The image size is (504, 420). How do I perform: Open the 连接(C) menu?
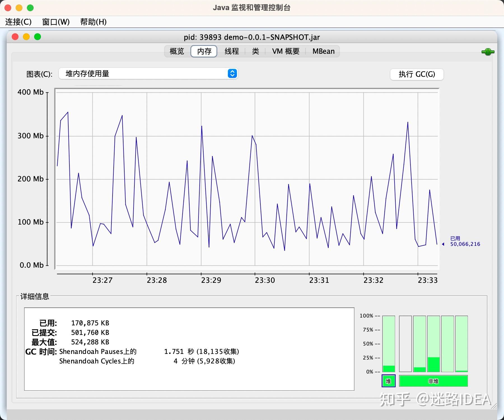pos(18,22)
